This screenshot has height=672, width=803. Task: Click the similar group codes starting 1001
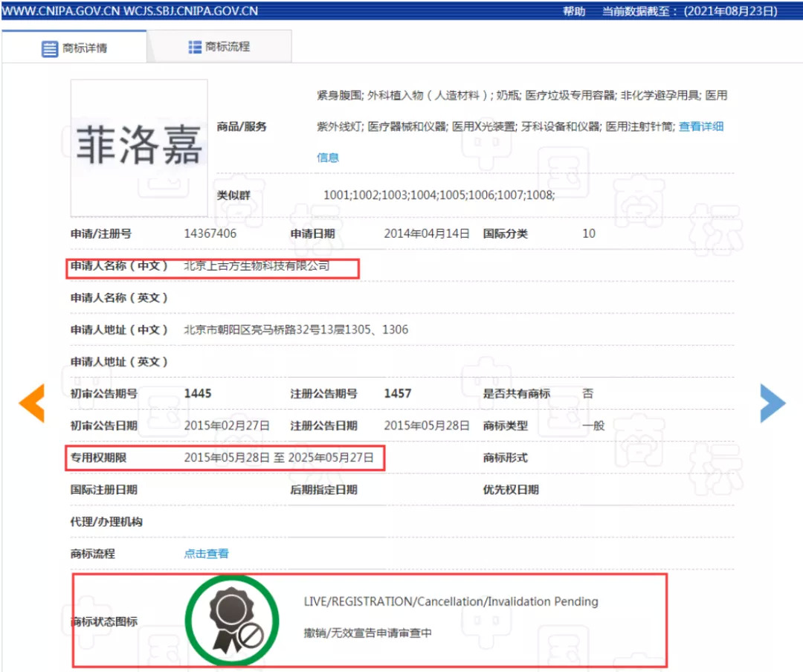point(439,195)
